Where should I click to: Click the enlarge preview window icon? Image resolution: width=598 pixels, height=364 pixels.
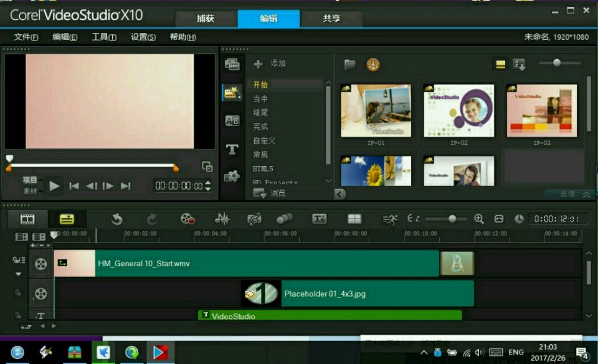[207, 166]
